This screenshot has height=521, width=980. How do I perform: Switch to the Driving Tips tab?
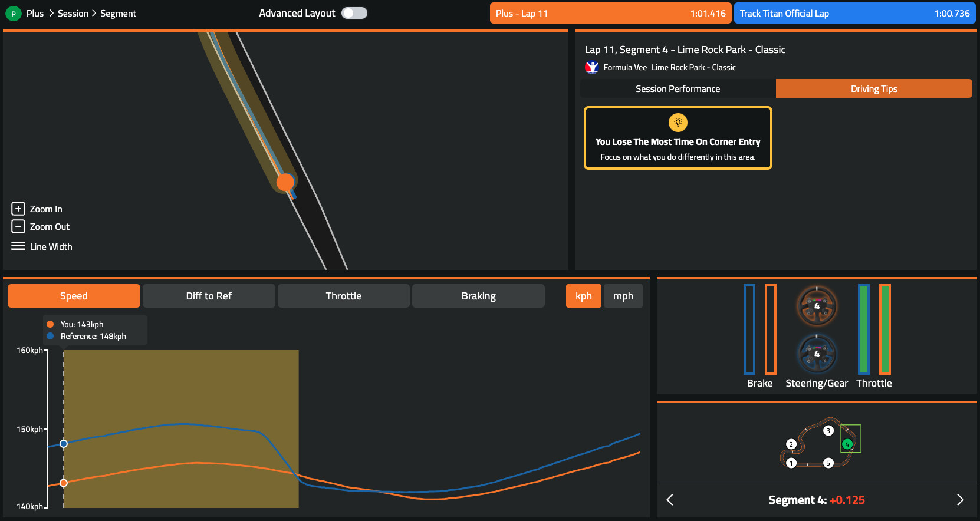click(874, 88)
